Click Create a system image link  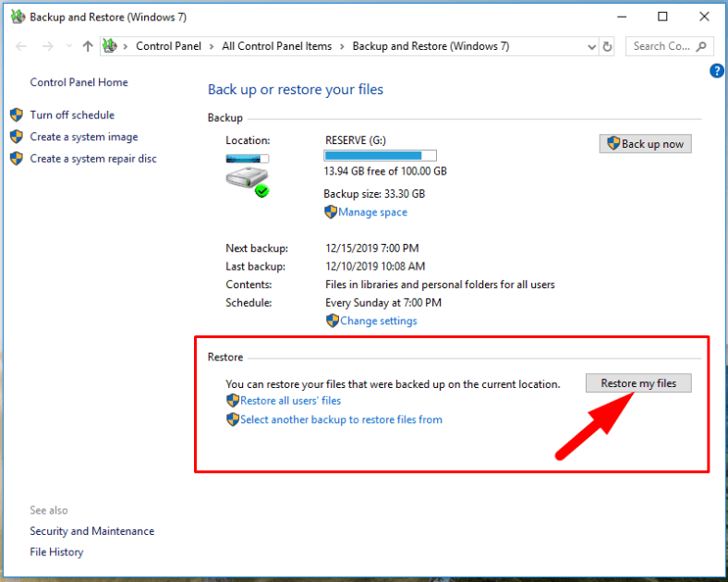coord(84,137)
